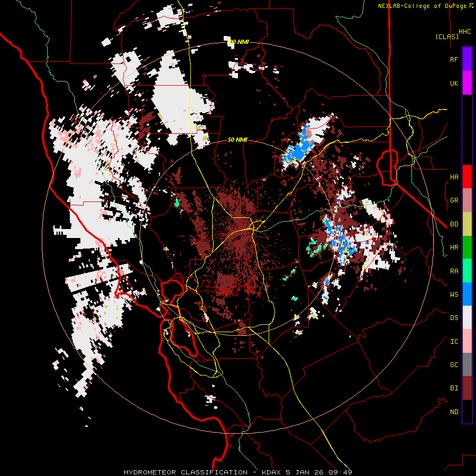Click the GC legend label
This screenshot has height=476, width=476.
454,364
